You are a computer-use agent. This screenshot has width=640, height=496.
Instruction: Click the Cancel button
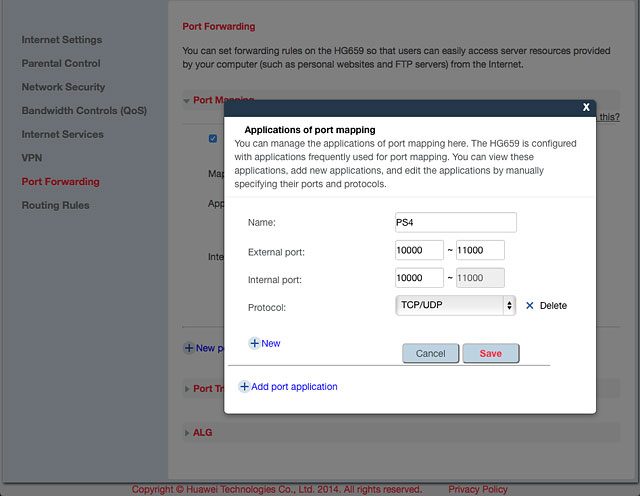pyautogui.click(x=431, y=354)
